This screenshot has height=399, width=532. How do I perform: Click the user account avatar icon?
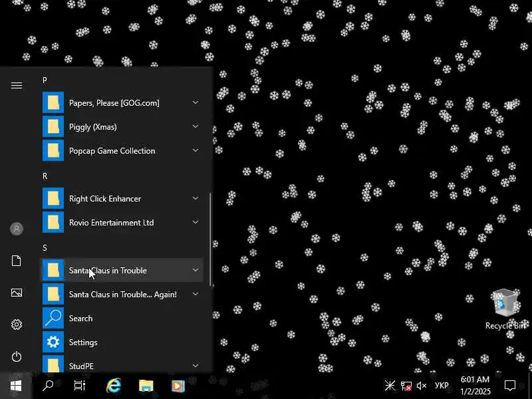coord(16,229)
